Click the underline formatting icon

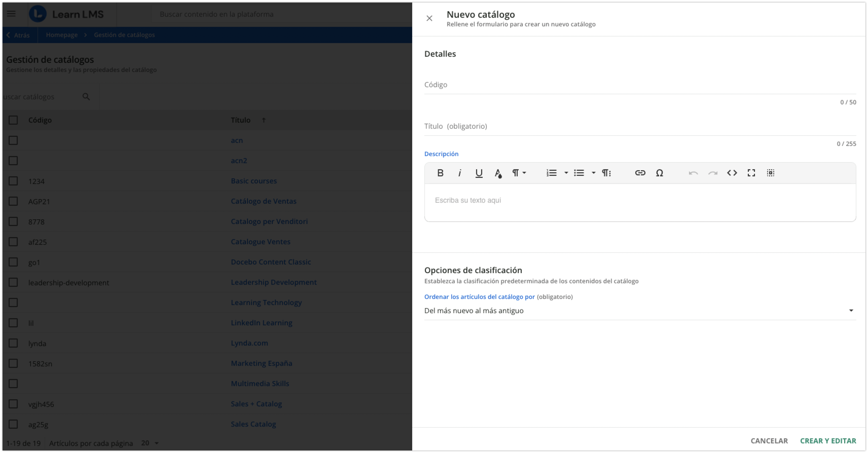(x=479, y=173)
